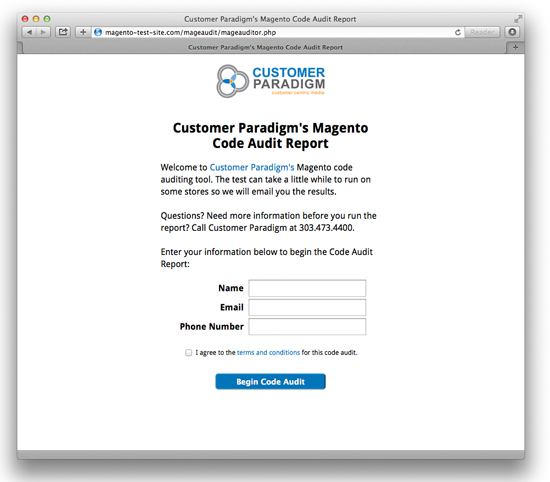550x482 pixels.
Task: Open the Share button in Safari toolbar
Action: coord(63,32)
